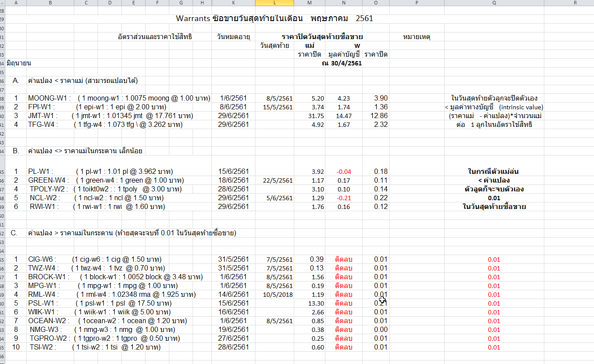Click the section A heading ค่าแปลง < ราคาแม่

83,81
